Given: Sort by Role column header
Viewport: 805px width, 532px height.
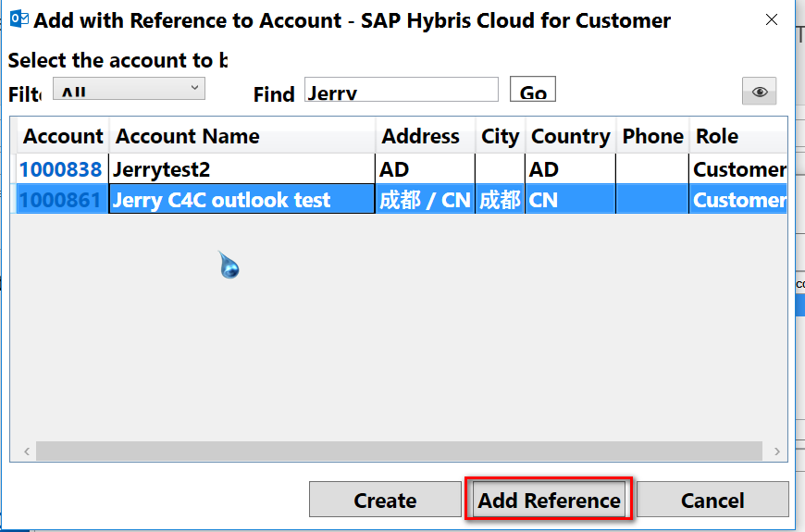Looking at the screenshot, I should (x=717, y=137).
